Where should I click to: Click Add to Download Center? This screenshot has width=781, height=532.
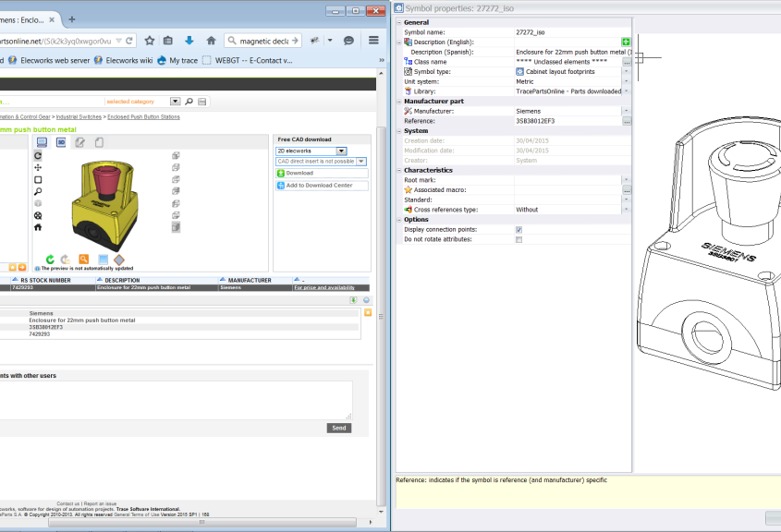pos(322,186)
